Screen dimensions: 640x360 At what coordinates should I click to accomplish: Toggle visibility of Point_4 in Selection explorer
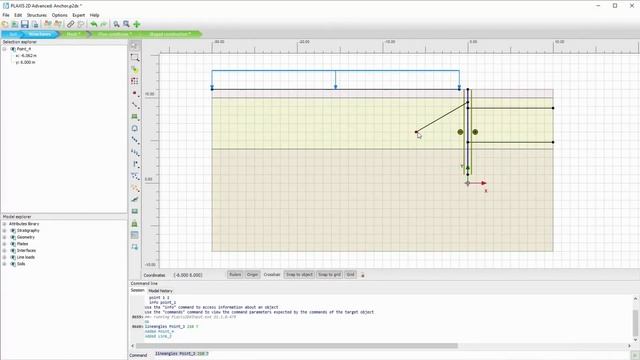pyautogui.click(x=13, y=49)
